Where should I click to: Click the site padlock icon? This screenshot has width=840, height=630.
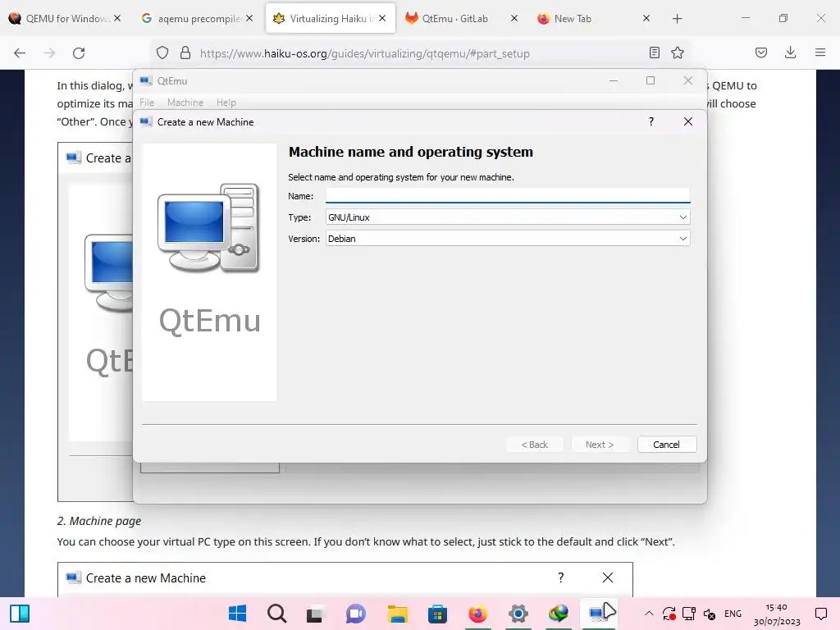point(185,52)
